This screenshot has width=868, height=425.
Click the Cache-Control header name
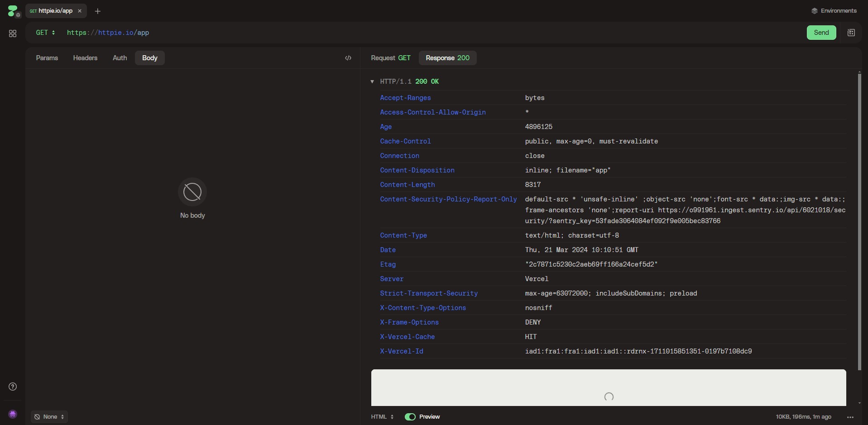(x=405, y=141)
